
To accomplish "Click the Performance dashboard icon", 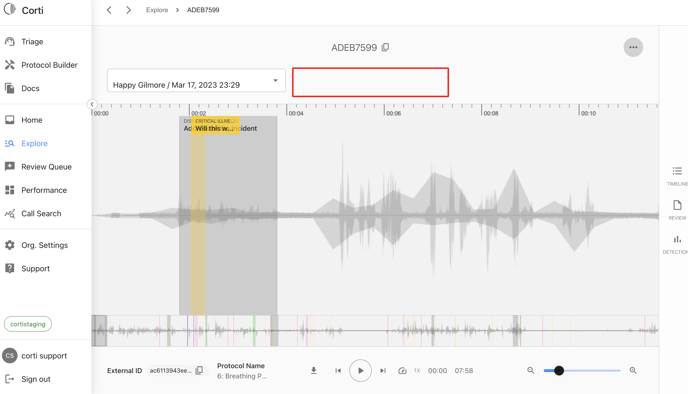I will coord(10,190).
